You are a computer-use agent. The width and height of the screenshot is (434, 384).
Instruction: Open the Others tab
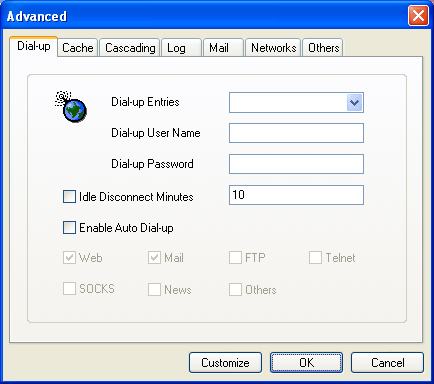click(x=323, y=48)
